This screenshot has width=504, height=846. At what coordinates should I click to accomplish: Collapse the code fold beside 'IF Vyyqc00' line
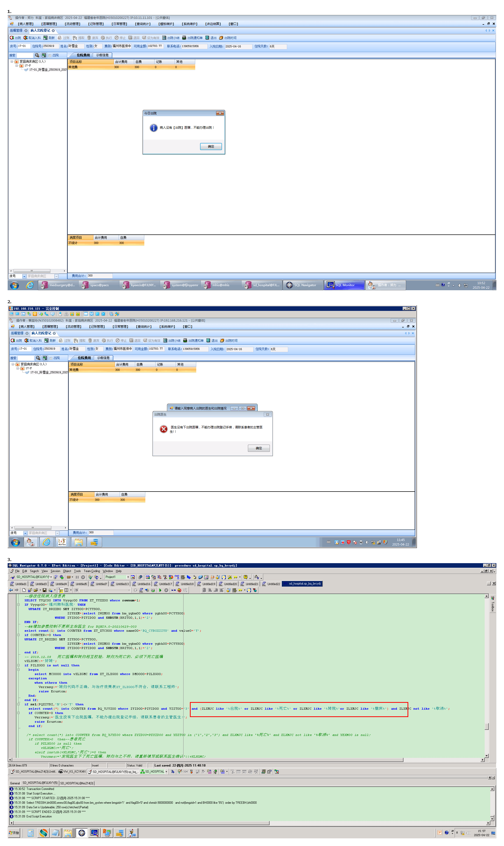(x=18, y=605)
